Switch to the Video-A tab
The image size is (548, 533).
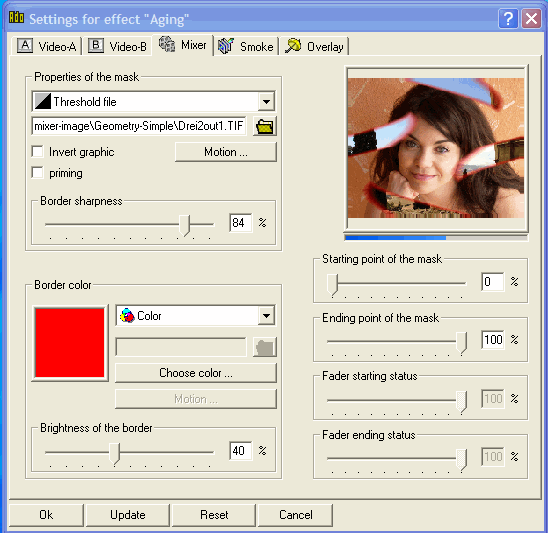pos(47,46)
